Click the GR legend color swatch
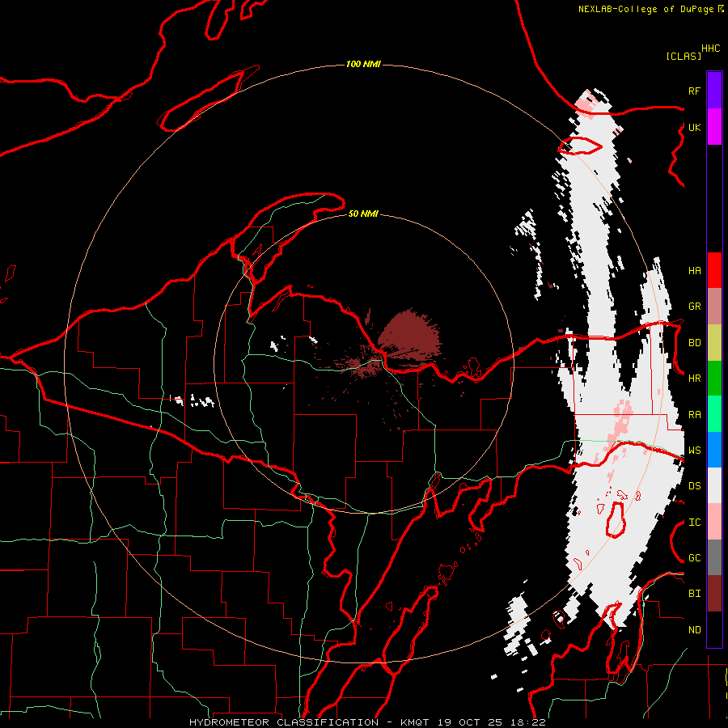The height and width of the screenshot is (728, 728). tap(714, 306)
